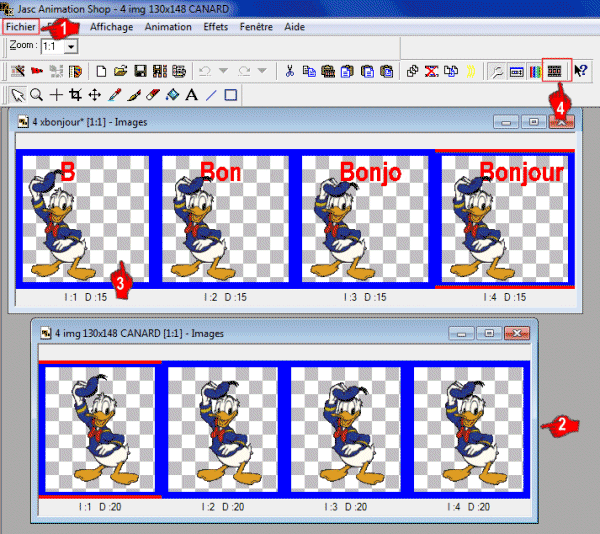Open the Zoom dropdown list
The width and height of the screenshot is (600, 534).
coord(71,47)
